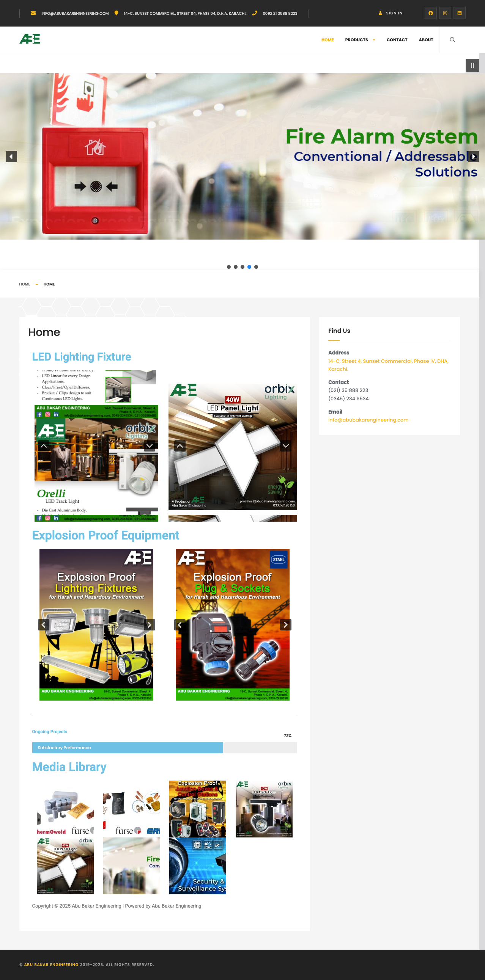The height and width of the screenshot is (980, 485).
Task: Advance to next hero slide arrow
Action: (x=473, y=157)
